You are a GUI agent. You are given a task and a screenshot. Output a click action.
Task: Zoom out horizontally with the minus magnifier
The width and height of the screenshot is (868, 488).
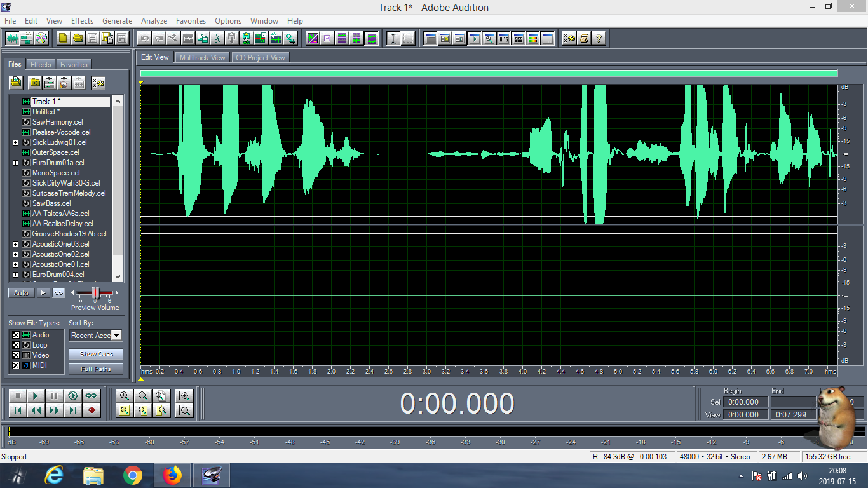[x=143, y=396]
